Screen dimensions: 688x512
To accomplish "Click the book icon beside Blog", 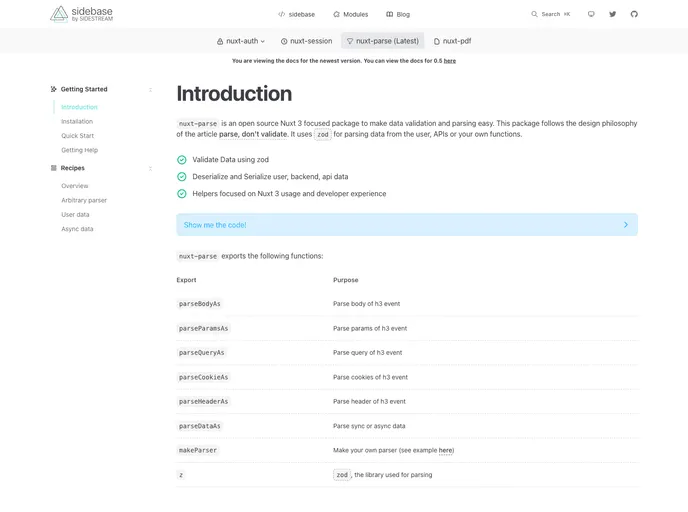I will point(389,14).
